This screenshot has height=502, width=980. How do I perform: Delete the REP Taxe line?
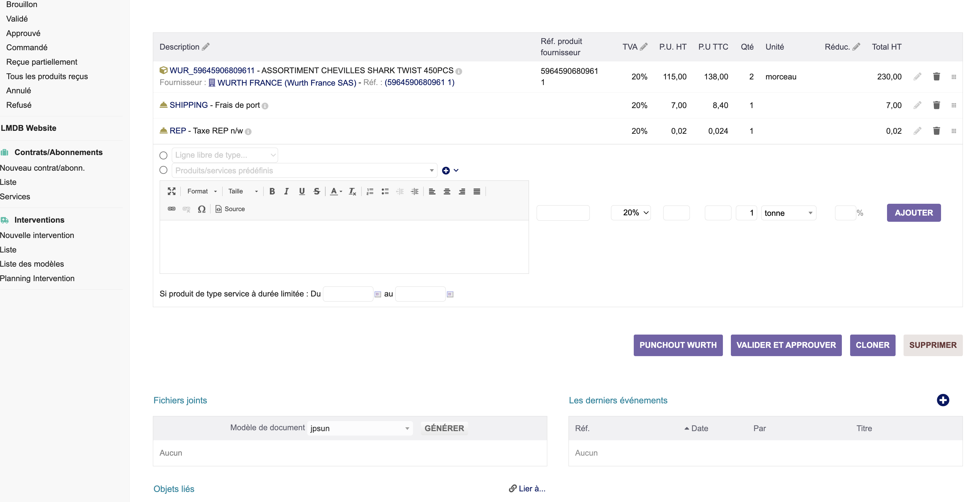point(937,131)
